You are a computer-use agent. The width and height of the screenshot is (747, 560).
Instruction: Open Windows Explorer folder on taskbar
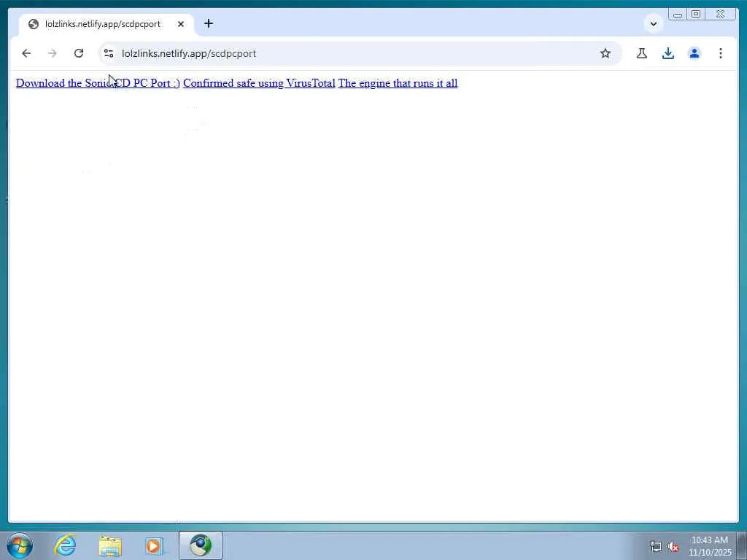[x=110, y=545]
